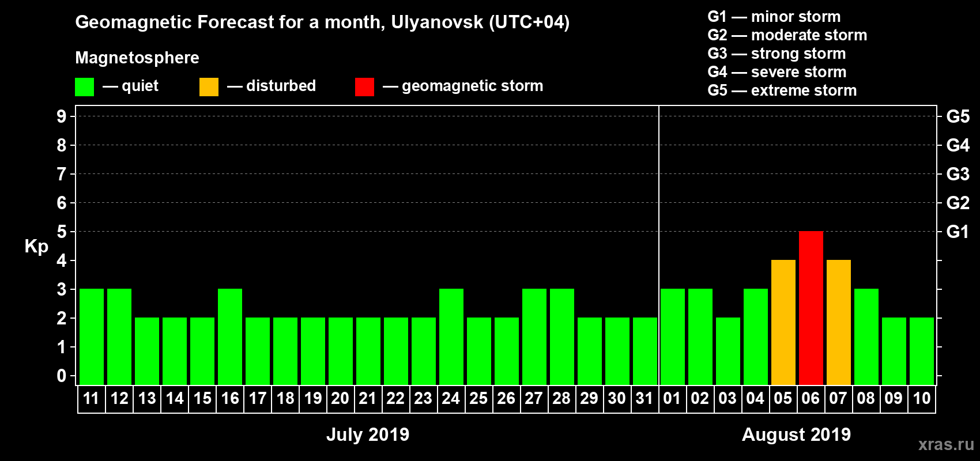980x461 pixels.
Task: Click the green bar for August 10
Action: tap(921, 352)
